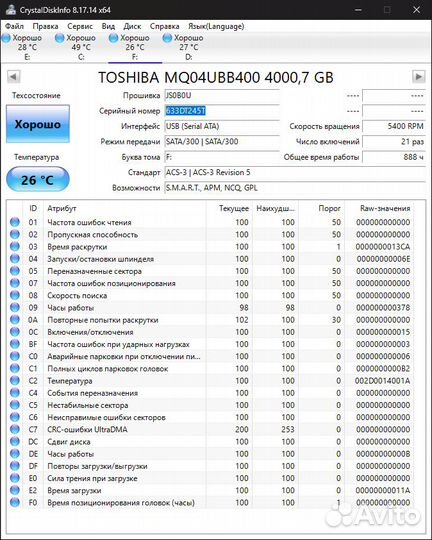This screenshot has height=540, width=432.
Task: Click status icon for attribute 05 Переназначенные сектора
Action: (15, 271)
